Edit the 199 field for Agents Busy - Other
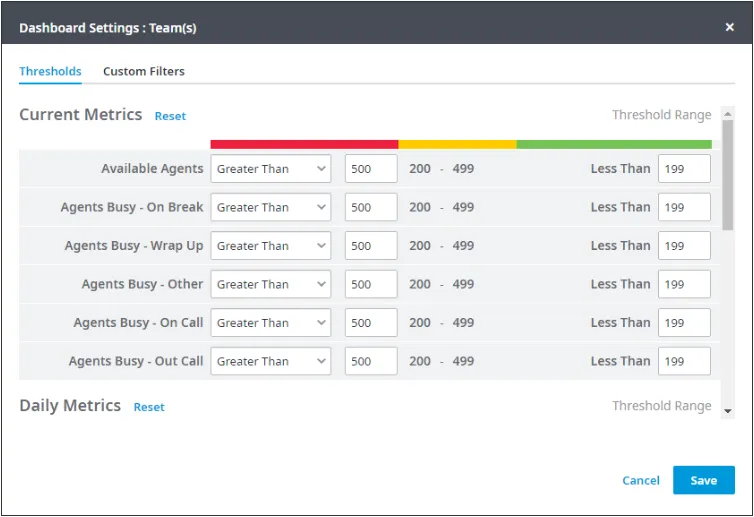The image size is (754, 517). click(684, 284)
